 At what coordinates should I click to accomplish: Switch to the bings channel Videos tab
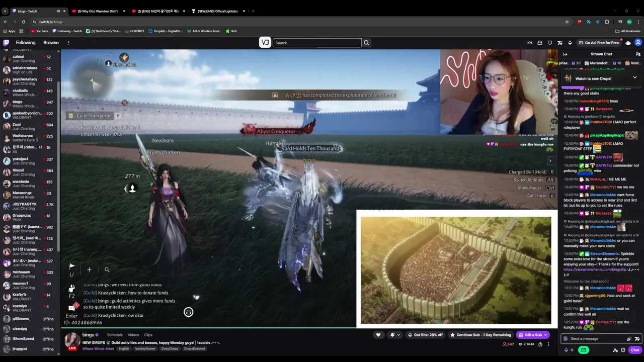[133, 335]
